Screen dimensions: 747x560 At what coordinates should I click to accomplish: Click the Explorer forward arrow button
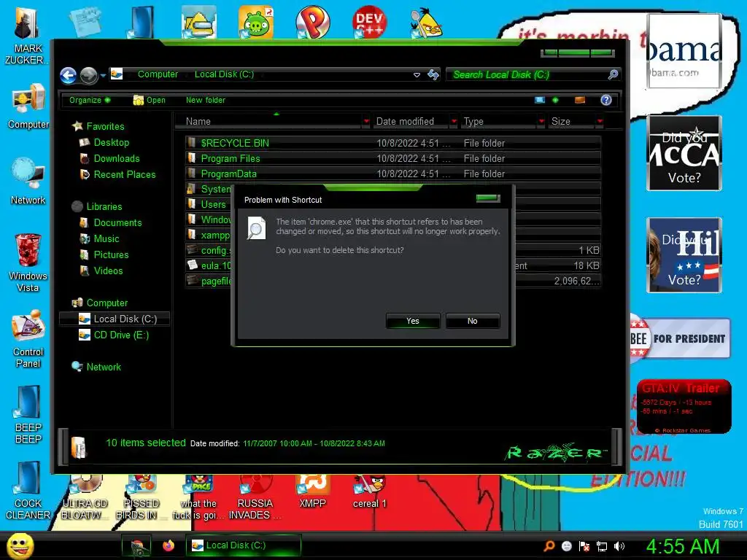[x=88, y=75]
